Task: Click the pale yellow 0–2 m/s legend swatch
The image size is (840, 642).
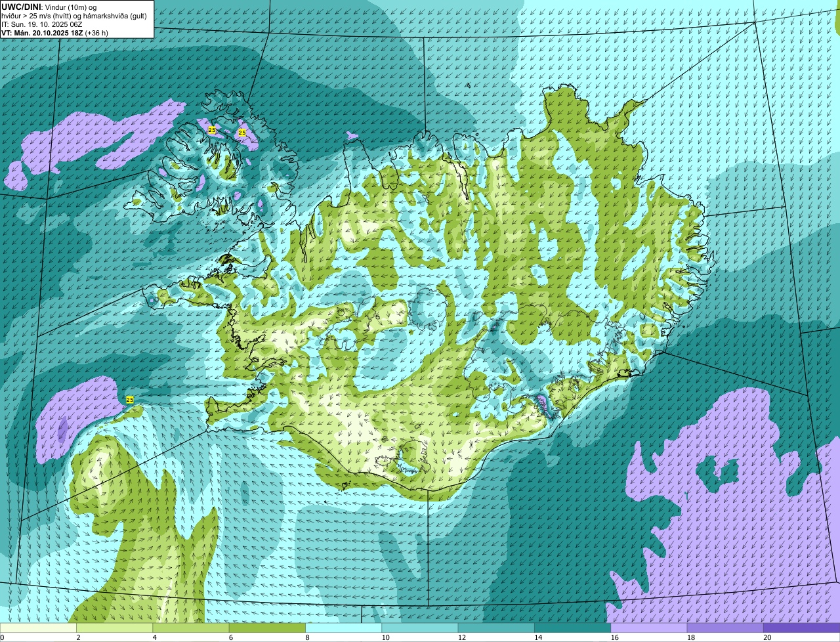Action: point(38,628)
